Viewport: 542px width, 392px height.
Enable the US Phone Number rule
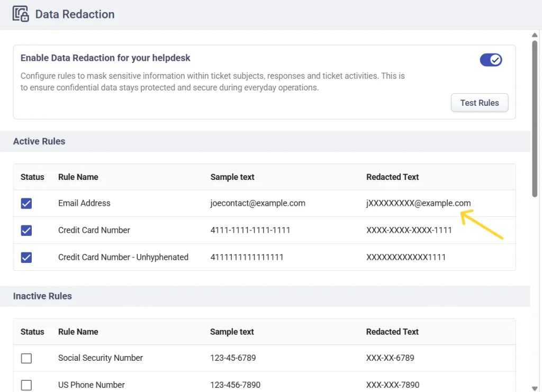[x=26, y=385]
